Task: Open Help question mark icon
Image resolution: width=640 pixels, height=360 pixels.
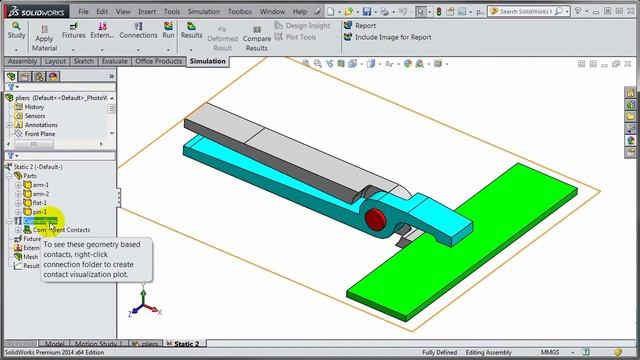Action: tap(578, 11)
